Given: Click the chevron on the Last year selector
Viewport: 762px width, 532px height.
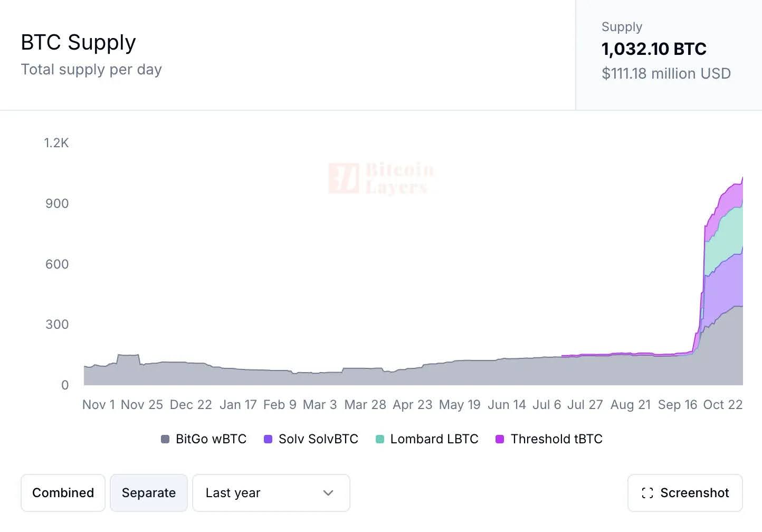Looking at the screenshot, I should point(328,492).
